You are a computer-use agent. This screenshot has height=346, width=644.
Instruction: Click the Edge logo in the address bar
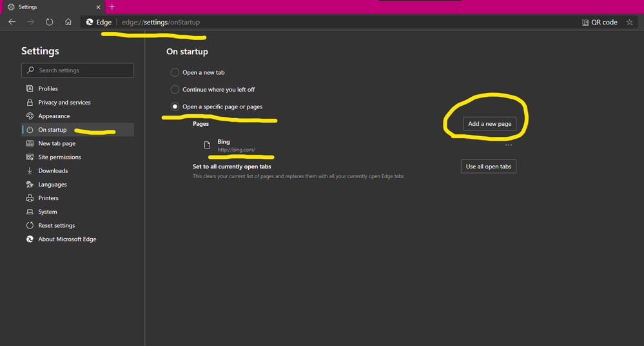click(x=89, y=22)
